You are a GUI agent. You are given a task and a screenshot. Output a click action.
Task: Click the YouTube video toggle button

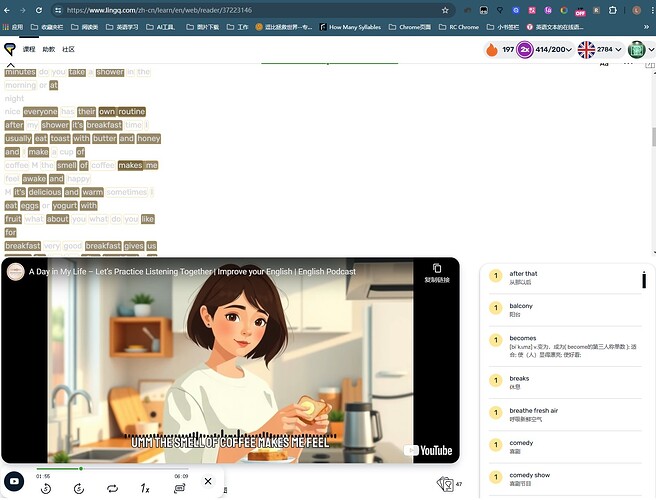[x=14, y=481]
